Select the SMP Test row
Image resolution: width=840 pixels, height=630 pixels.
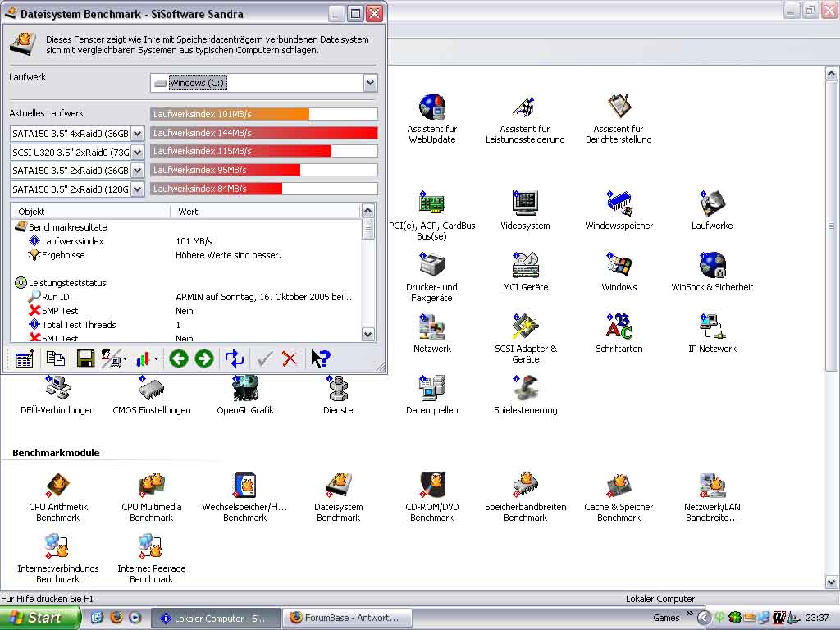pyautogui.click(x=186, y=311)
